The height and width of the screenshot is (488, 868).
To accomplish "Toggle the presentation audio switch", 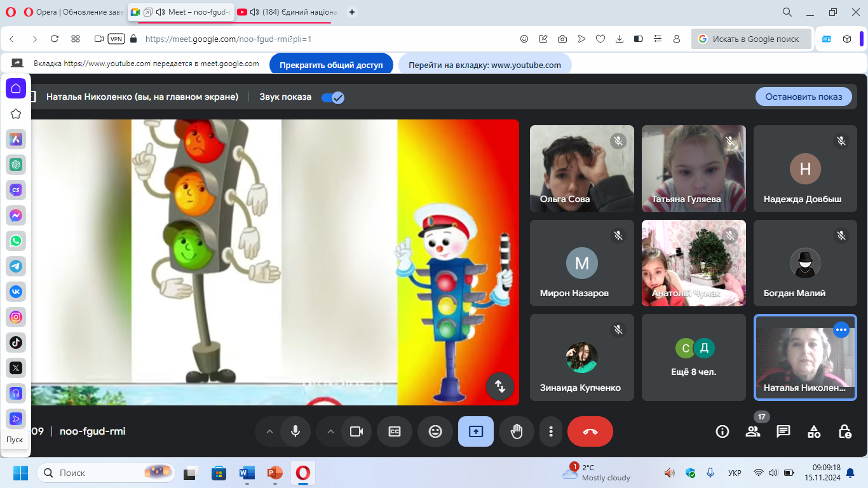I will tap(332, 97).
